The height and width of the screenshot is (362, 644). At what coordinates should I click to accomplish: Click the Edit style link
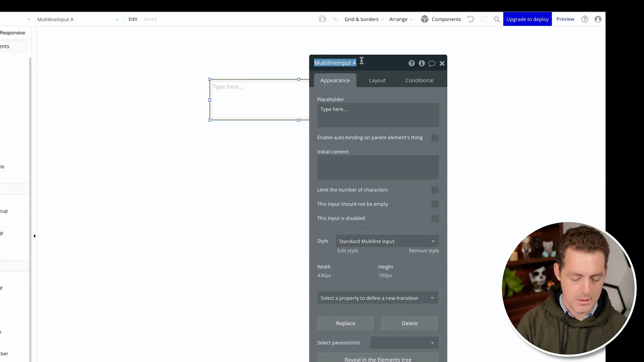tap(347, 251)
